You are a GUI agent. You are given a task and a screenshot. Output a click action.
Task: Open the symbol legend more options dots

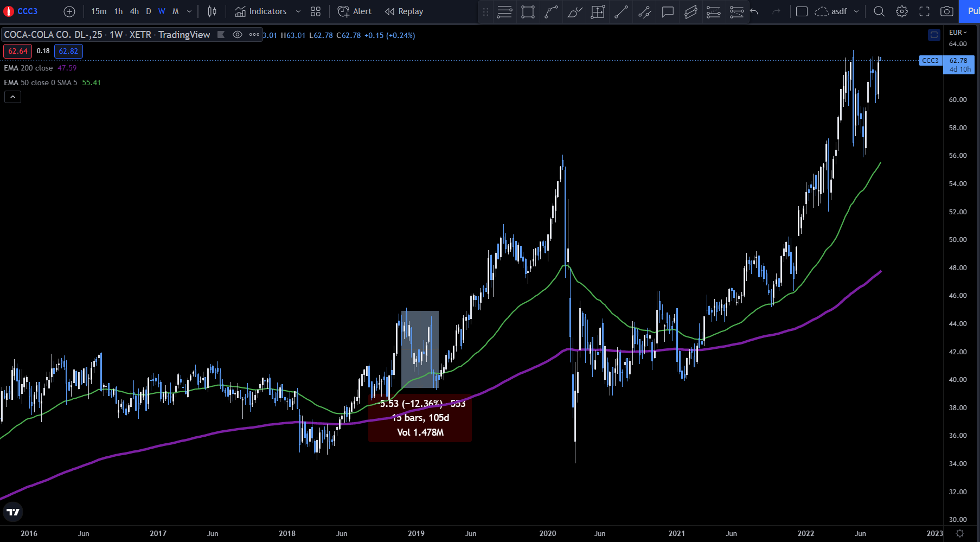(254, 35)
